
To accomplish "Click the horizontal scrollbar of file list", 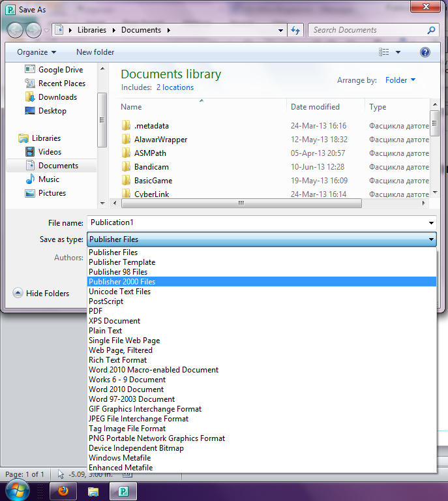I will tap(241, 204).
